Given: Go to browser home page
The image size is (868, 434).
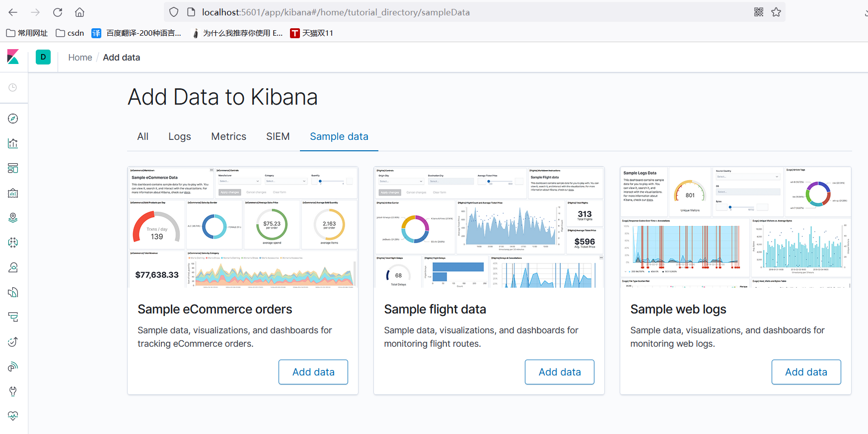Looking at the screenshot, I should (79, 12).
